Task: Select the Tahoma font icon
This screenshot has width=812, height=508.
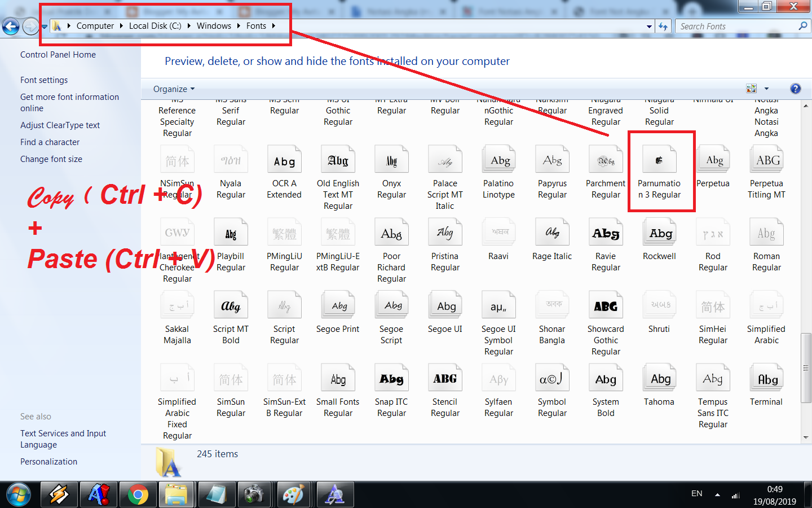Action: 659,379
